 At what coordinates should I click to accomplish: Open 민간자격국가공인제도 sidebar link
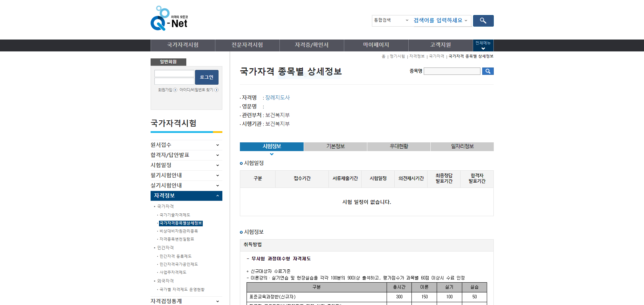point(179,264)
